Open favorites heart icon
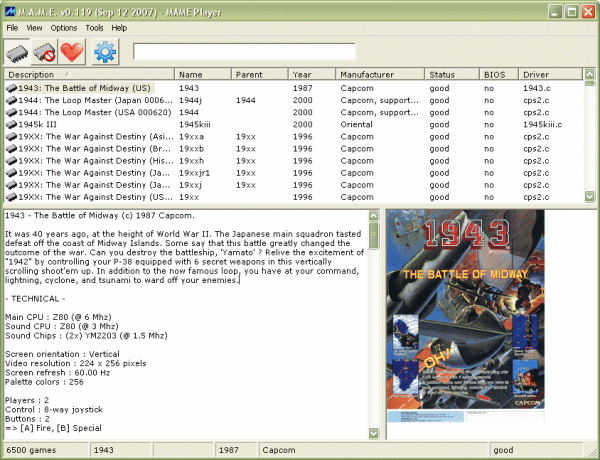600x460 pixels. click(x=72, y=52)
